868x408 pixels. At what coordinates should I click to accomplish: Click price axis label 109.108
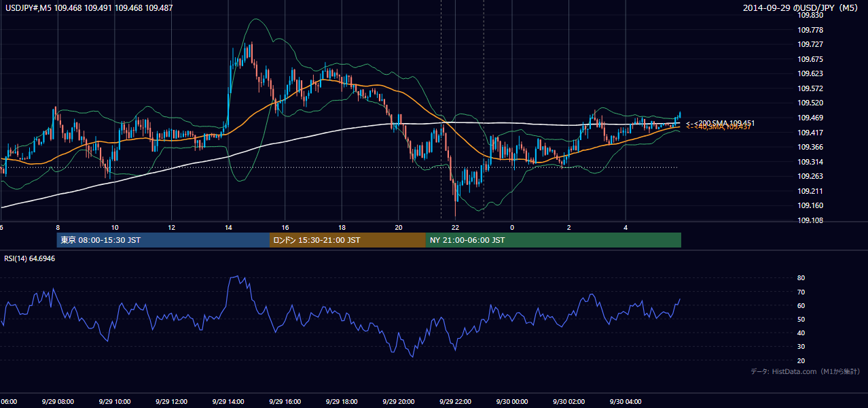point(811,220)
